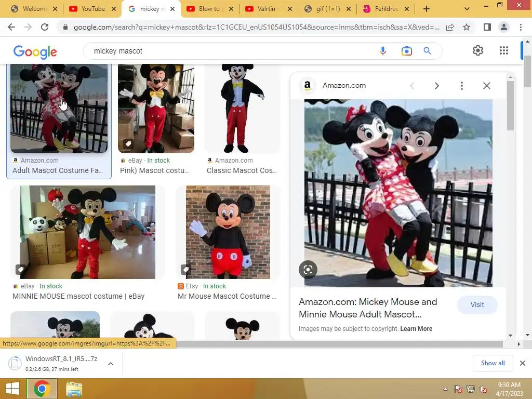The width and height of the screenshot is (532, 399).
Task: Open the Classic Mascot Costume Amazon thumbnail
Action: point(242,108)
